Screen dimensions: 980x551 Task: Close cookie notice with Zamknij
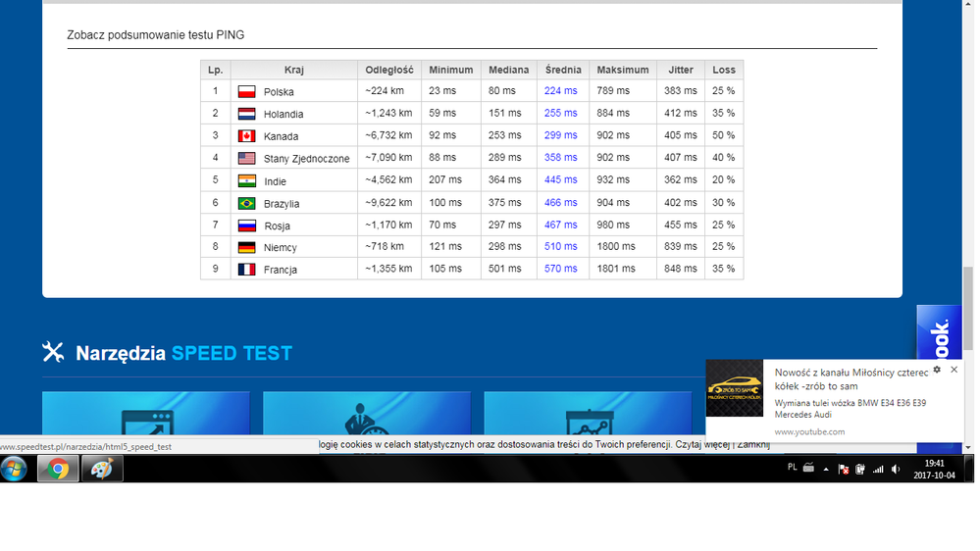click(752, 445)
